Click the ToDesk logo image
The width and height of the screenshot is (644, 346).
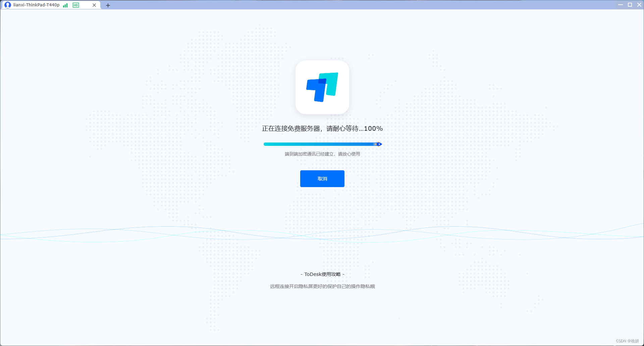click(x=322, y=87)
